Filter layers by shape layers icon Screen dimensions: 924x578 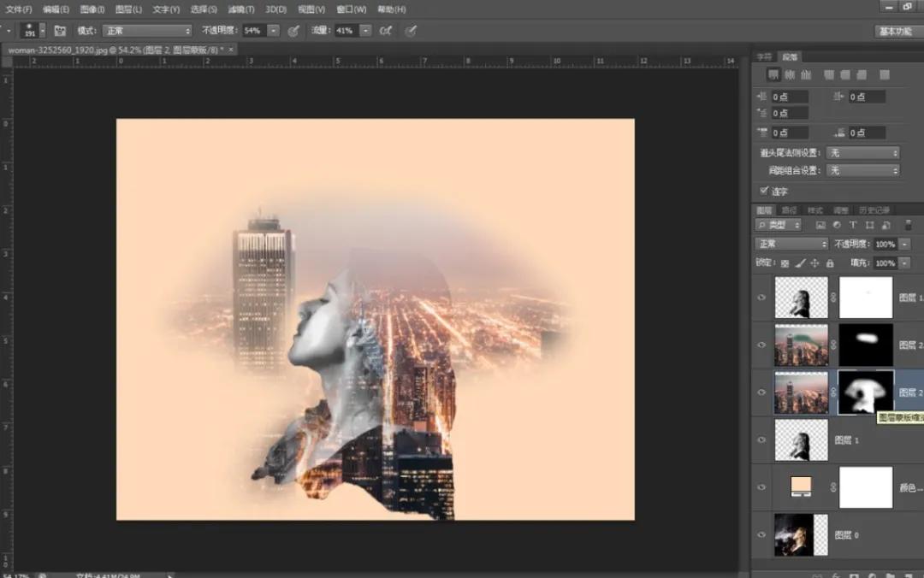coord(870,225)
